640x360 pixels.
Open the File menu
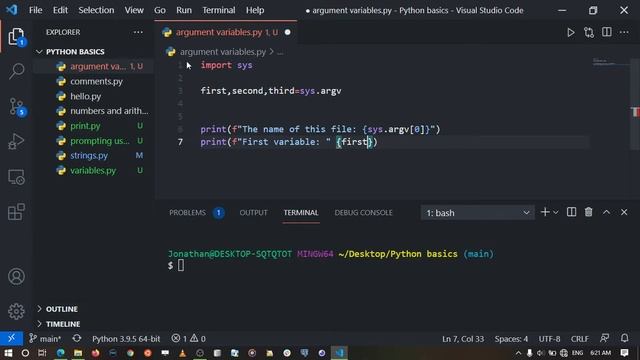(36, 10)
